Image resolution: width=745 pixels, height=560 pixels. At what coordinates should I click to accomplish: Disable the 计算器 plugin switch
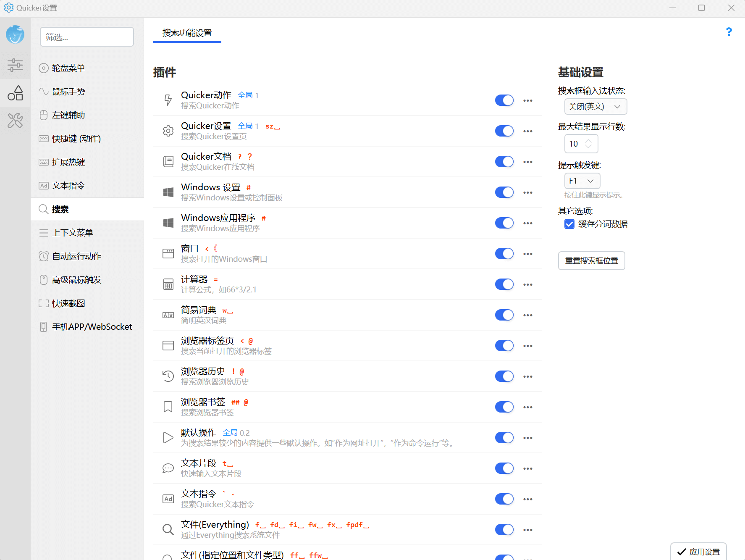click(x=504, y=284)
